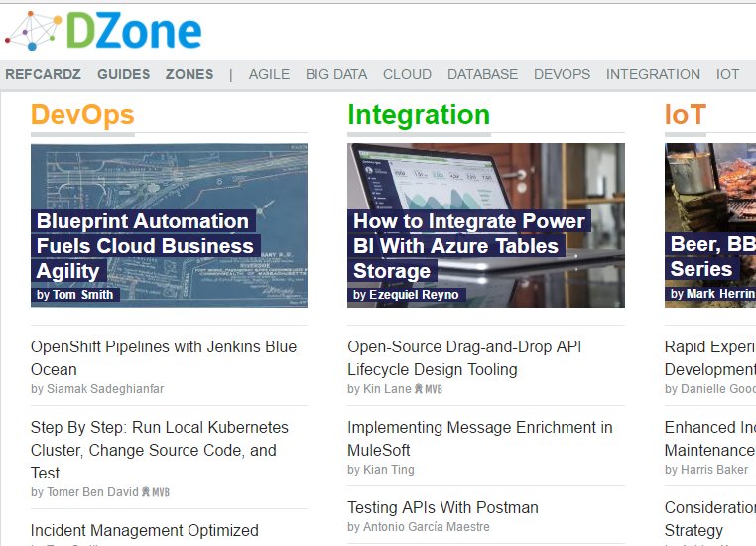This screenshot has height=546, width=756.
Task: Open the Rapid Experi... Development article
Action: click(710, 358)
